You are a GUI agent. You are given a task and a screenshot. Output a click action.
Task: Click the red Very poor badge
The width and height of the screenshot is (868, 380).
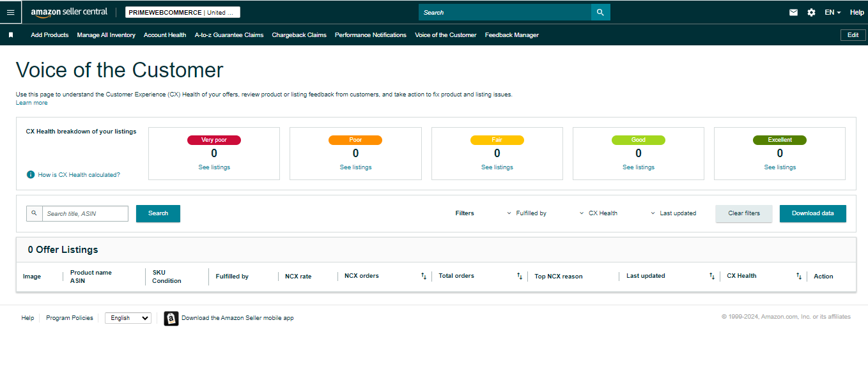coord(214,140)
